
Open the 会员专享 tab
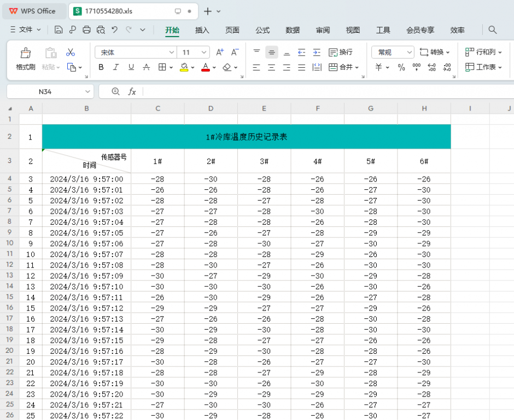[420, 30]
